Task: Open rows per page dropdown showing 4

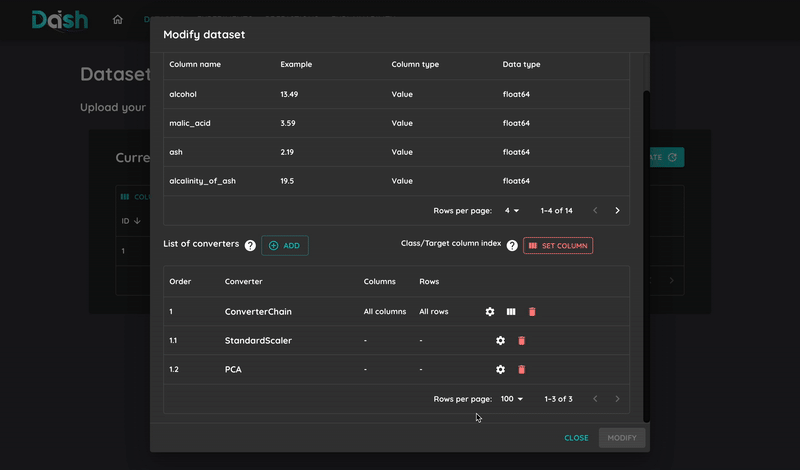Action: pos(512,211)
